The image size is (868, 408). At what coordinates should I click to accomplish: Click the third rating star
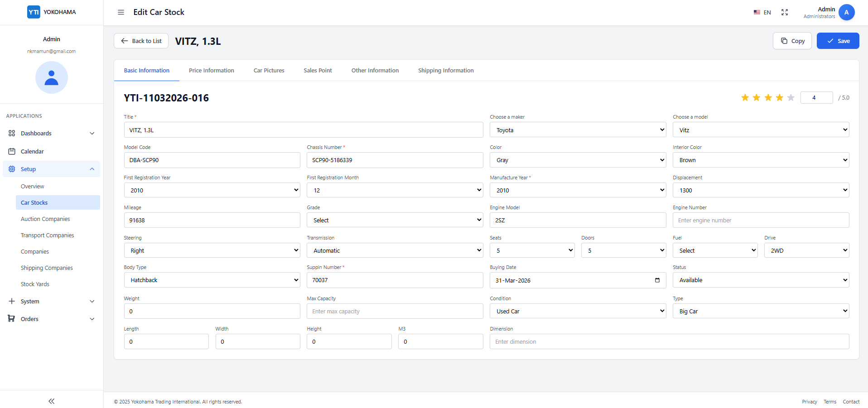click(768, 97)
